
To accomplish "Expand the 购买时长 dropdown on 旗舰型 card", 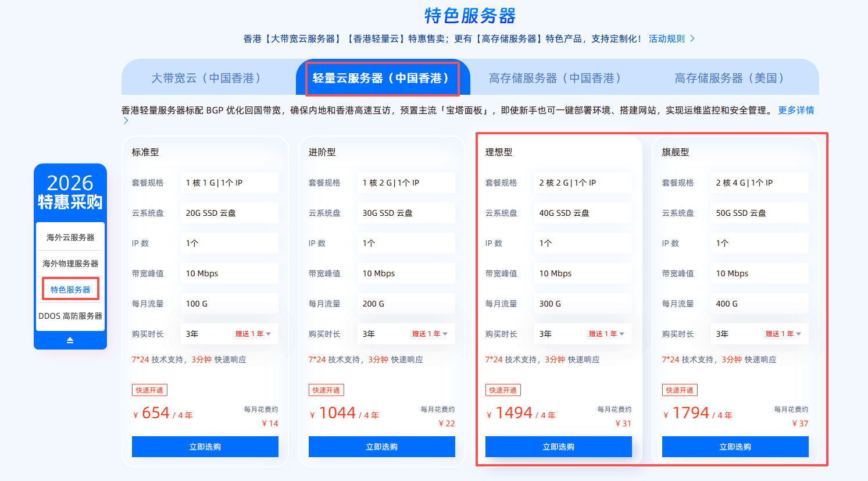I will [x=759, y=333].
